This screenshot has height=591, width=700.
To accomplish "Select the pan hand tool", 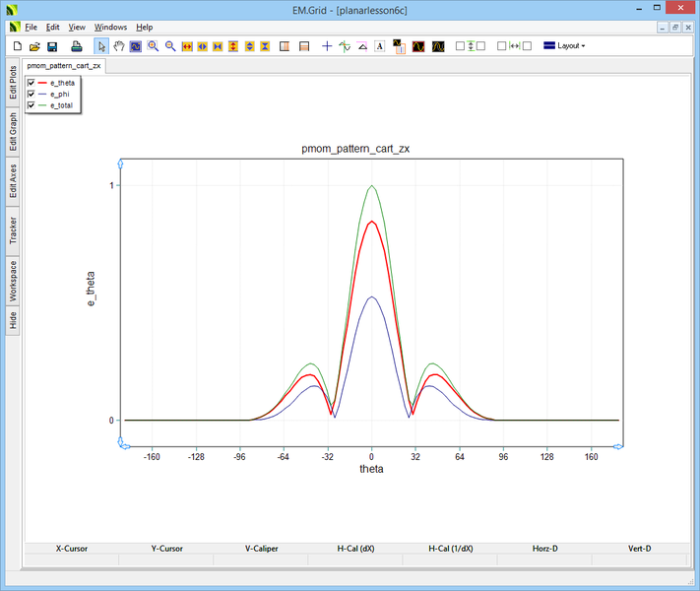I will (118, 46).
